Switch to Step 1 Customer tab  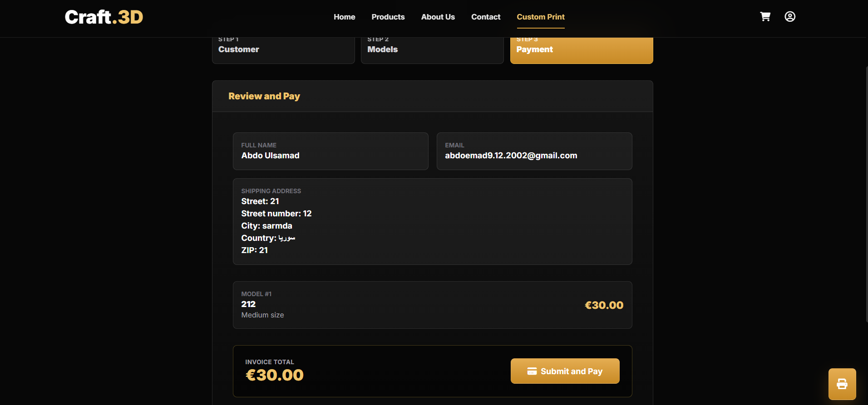coord(283,50)
